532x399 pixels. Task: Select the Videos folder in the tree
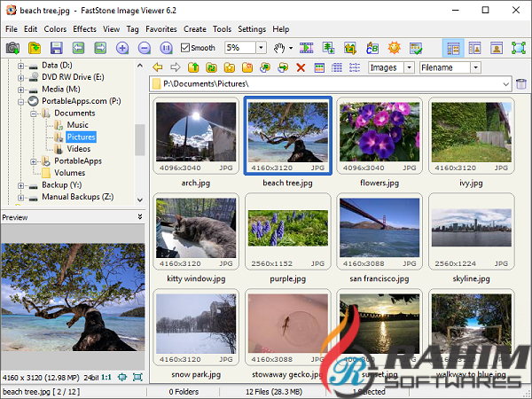(x=78, y=149)
